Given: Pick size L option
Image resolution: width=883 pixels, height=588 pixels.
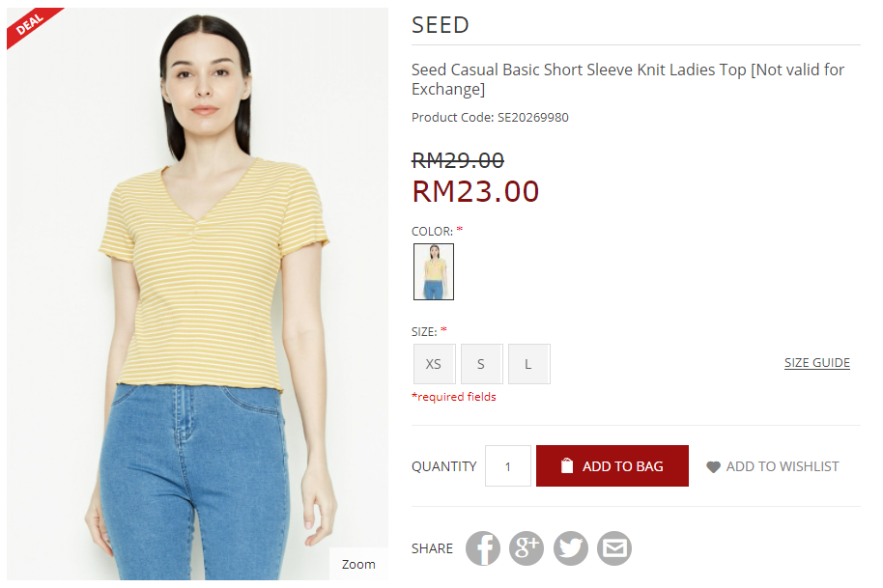Looking at the screenshot, I should pyautogui.click(x=528, y=364).
